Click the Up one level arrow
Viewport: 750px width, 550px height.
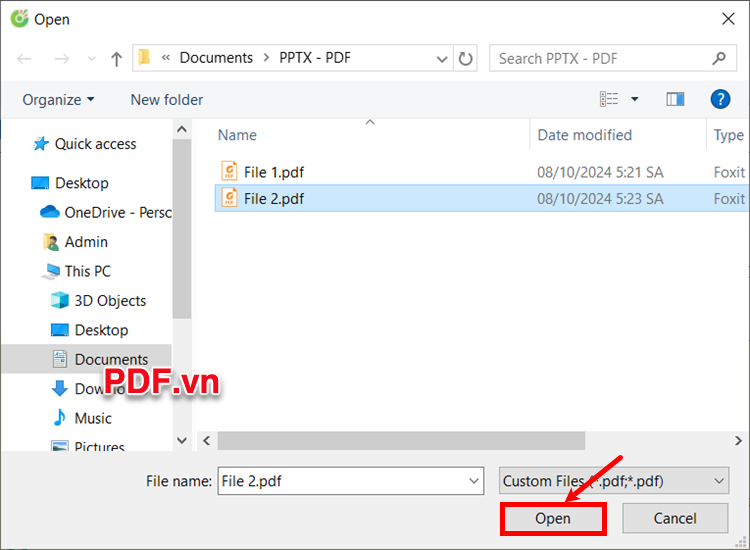tap(116, 59)
